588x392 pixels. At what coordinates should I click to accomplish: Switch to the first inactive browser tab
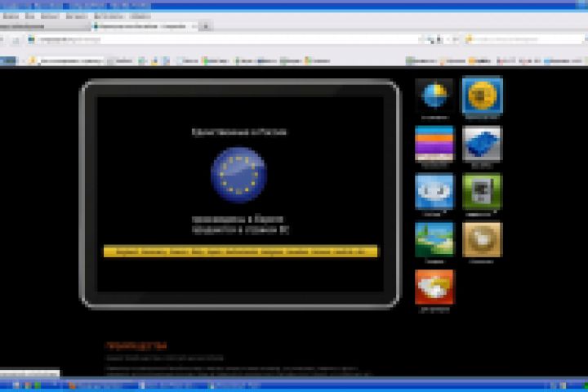[44, 26]
